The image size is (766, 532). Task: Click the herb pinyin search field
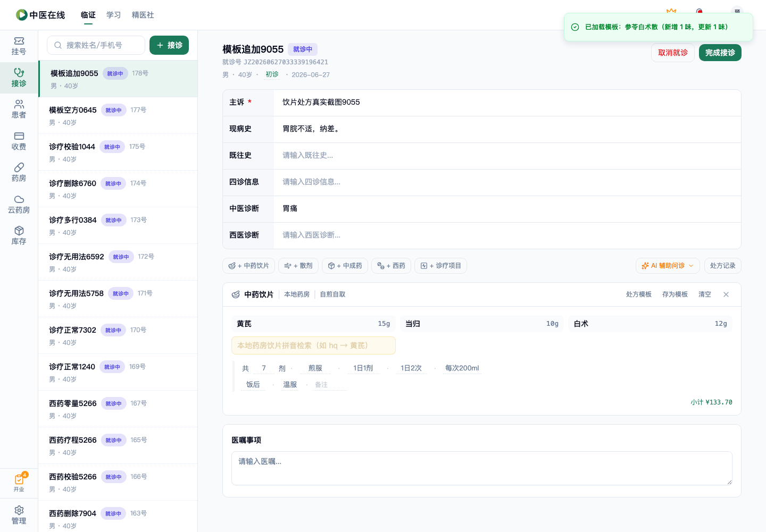pyautogui.click(x=313, y=345)
